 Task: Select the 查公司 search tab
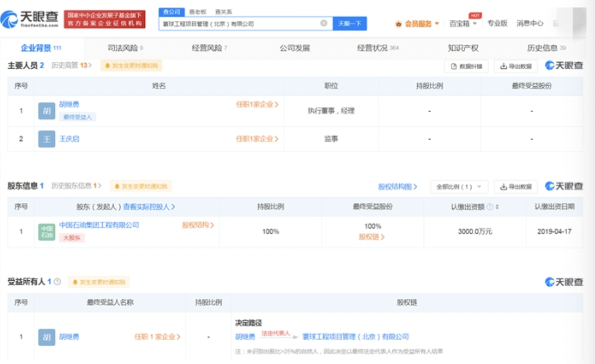tap(172, 12)
